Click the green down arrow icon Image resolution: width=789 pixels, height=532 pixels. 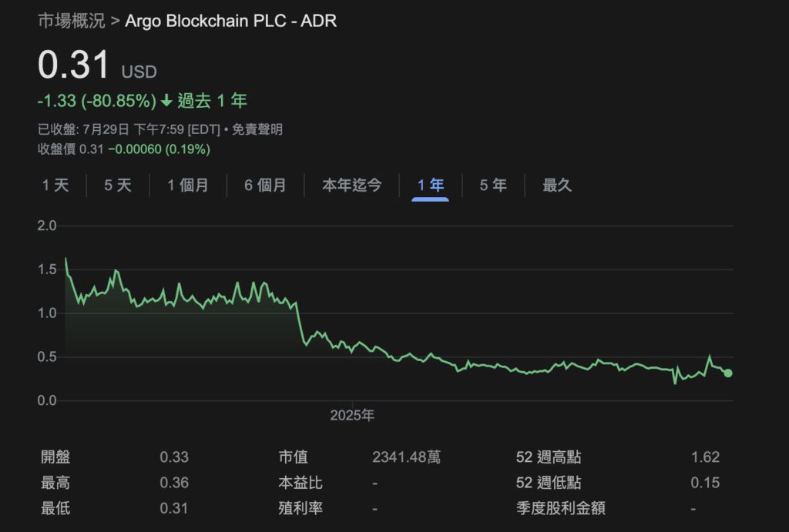tap(166, 101)
